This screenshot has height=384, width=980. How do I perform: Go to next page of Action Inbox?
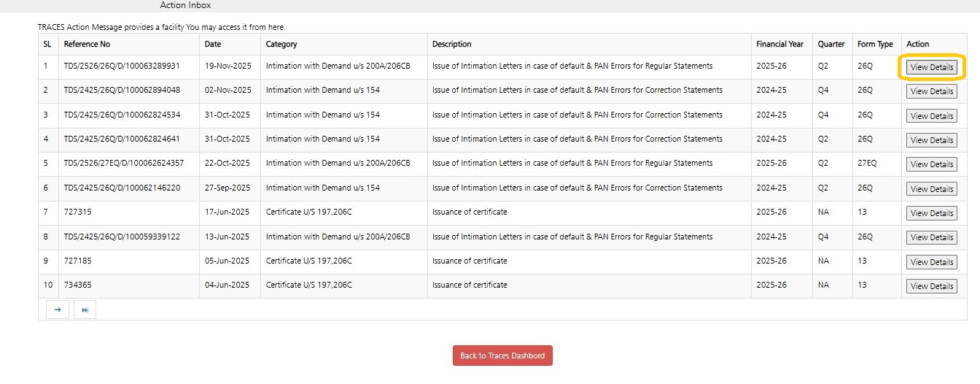(58, 310)
